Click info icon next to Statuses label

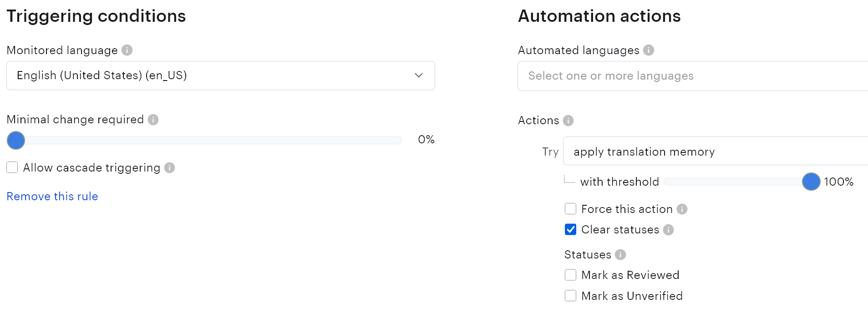[620, 255]
